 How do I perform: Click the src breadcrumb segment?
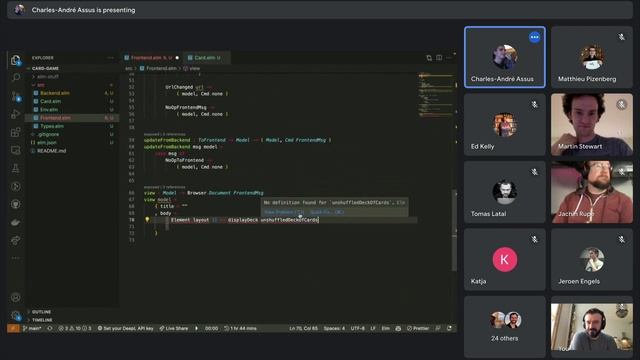point(129,69)
